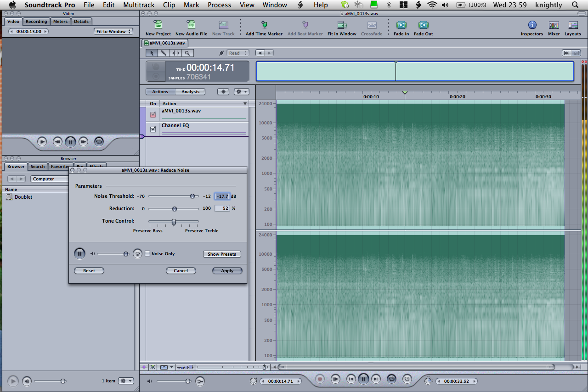This screenshot has width=588, height=392.
Task: Toggle the main transport cycle button
Action: pyautogui.click(x=391, y=379)
